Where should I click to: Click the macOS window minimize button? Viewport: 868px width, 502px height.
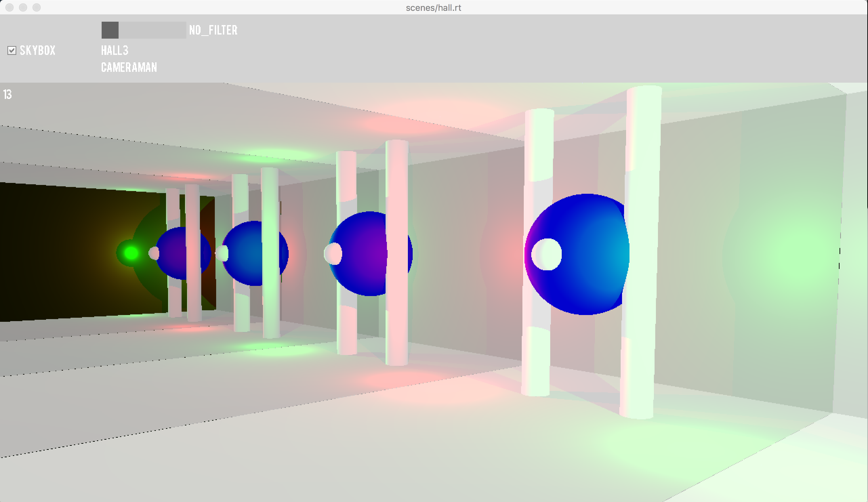(23, 7)
